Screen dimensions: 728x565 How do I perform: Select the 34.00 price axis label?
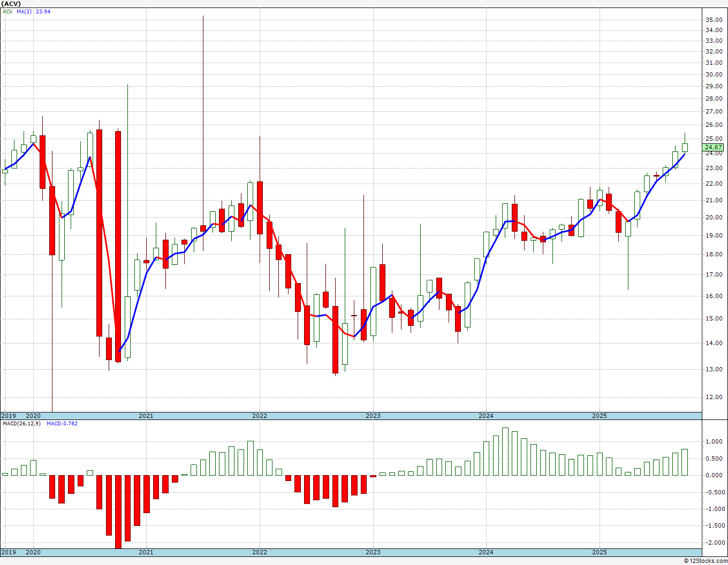click(714, 30)
